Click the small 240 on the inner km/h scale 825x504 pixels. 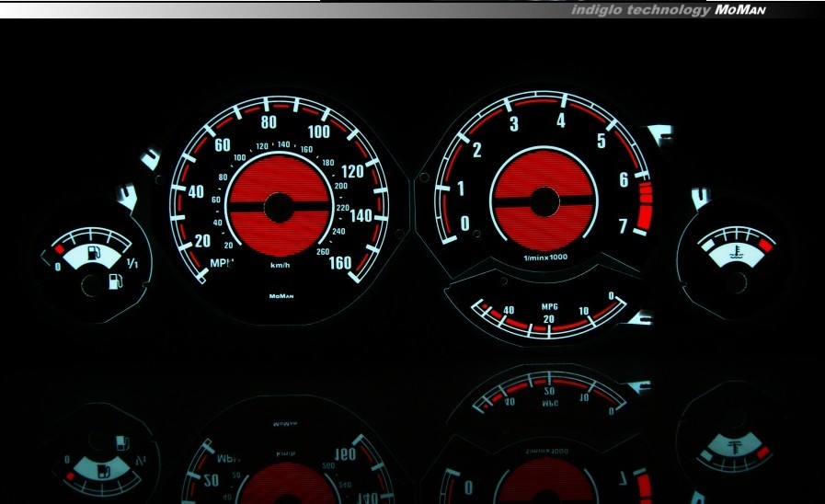pos(338,231)
